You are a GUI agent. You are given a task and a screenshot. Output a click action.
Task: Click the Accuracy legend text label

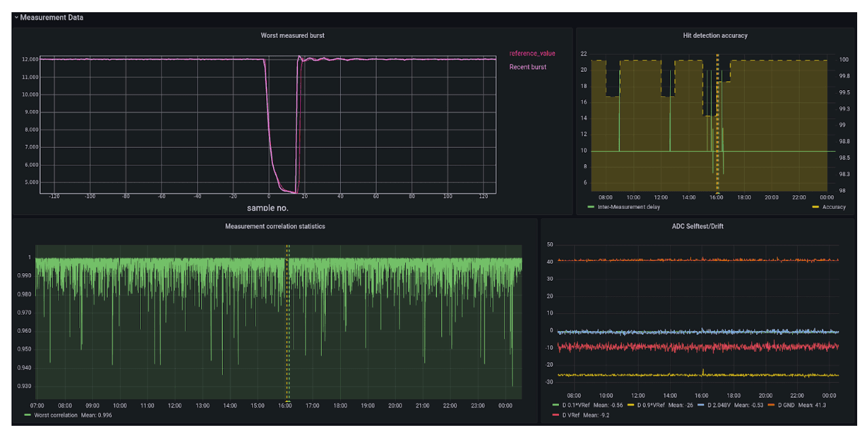(835, 207)
